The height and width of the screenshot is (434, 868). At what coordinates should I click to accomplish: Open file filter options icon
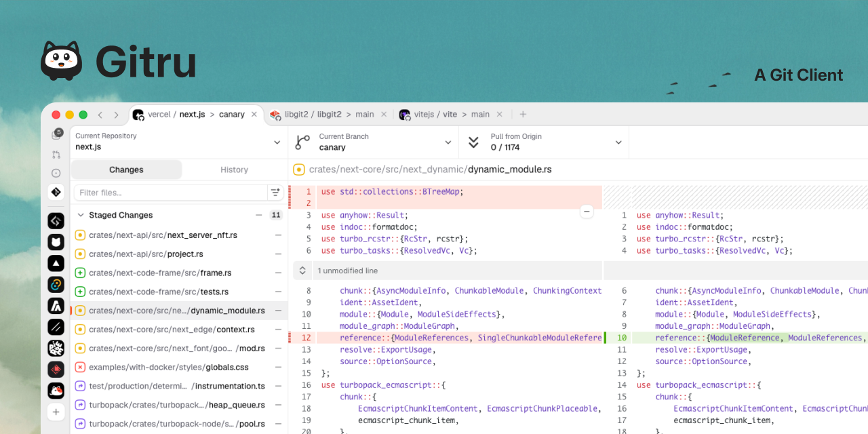tap(275, 193)
